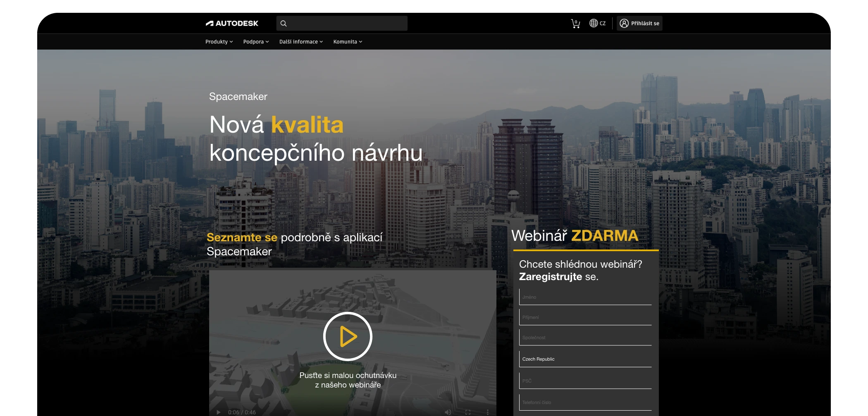Click the Webinář ZDARMA heading
Viewport: 868px width, 416px height.
pos(575,235)
